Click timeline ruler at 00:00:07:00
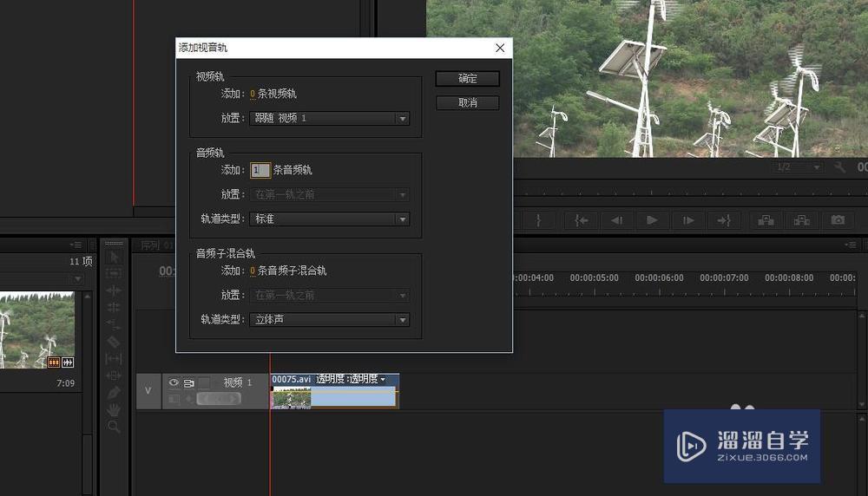The width and height of the screenshot is (868, 496). (724, 278)
